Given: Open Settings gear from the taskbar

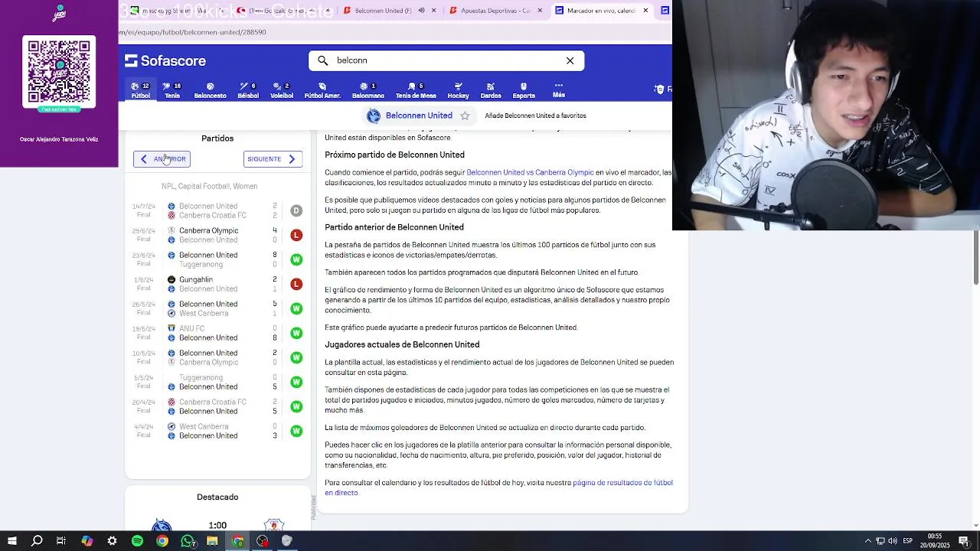Looking at the screenshot, I should 112,541.
